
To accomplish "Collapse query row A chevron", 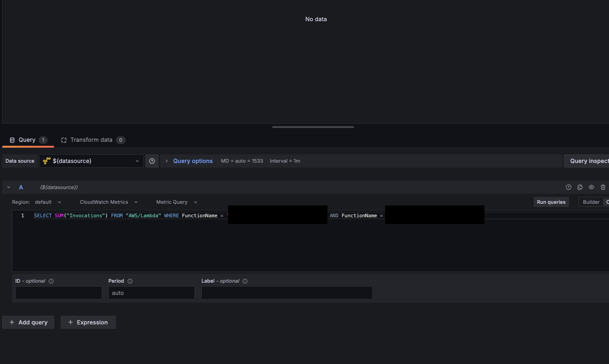I will 9,187.
